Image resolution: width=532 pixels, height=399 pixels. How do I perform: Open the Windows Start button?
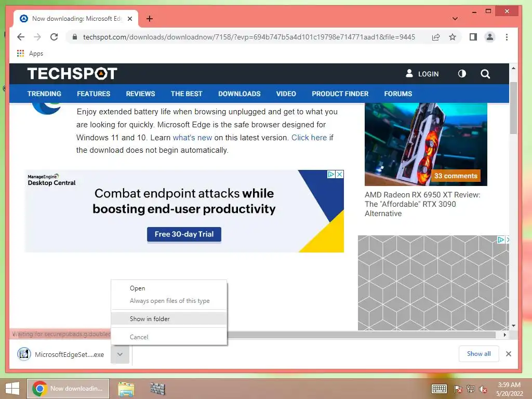12,389
